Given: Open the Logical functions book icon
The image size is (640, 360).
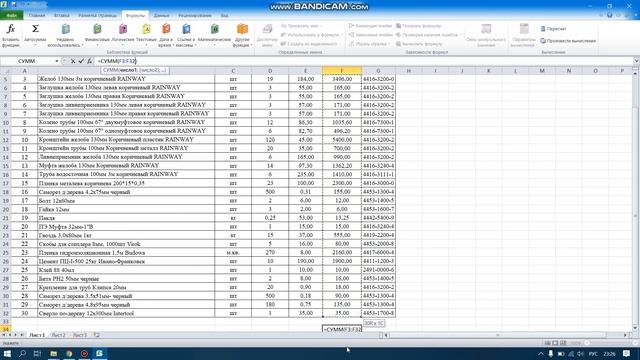Looking at the screenshot, I should [x=123, y=29].
